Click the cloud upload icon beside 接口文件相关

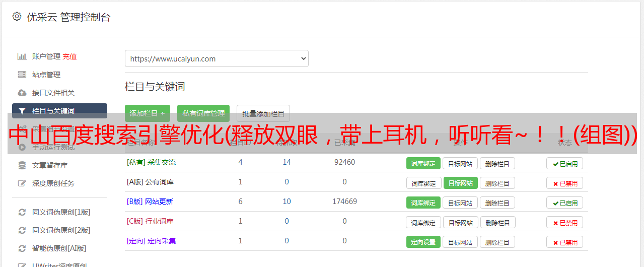click(22, 93)
